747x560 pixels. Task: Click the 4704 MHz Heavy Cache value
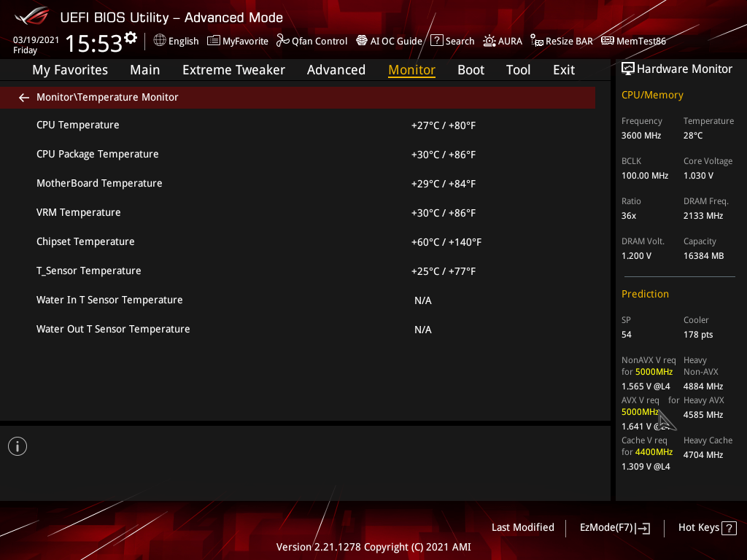click(x=703, y=455)
